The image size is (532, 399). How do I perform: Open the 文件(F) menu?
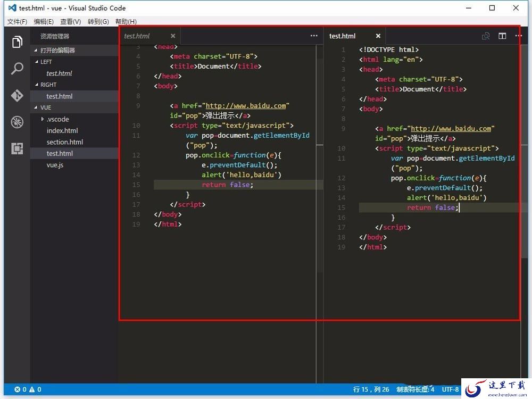[x=17, y=22]
